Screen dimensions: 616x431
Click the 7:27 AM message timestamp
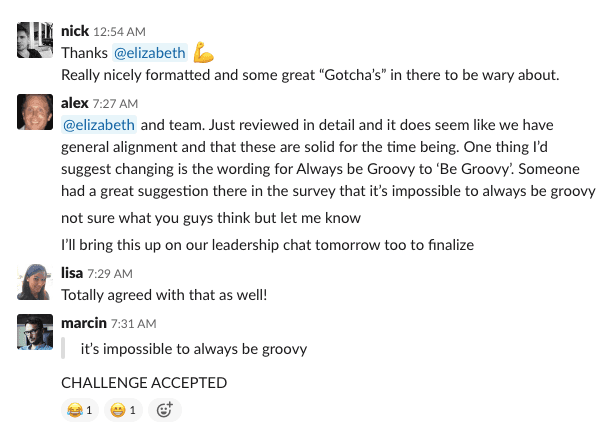(x=114, y=103)
